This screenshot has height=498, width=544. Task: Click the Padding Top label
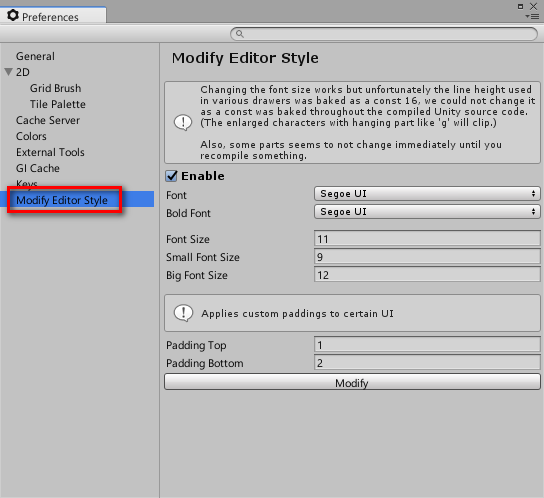coord(196,346)
